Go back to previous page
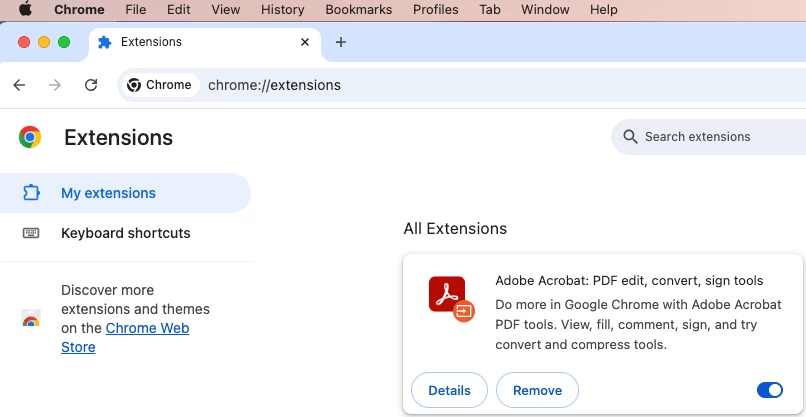This screenshot has height=417, width=806. pyautogui.click(x=19, y=85)
